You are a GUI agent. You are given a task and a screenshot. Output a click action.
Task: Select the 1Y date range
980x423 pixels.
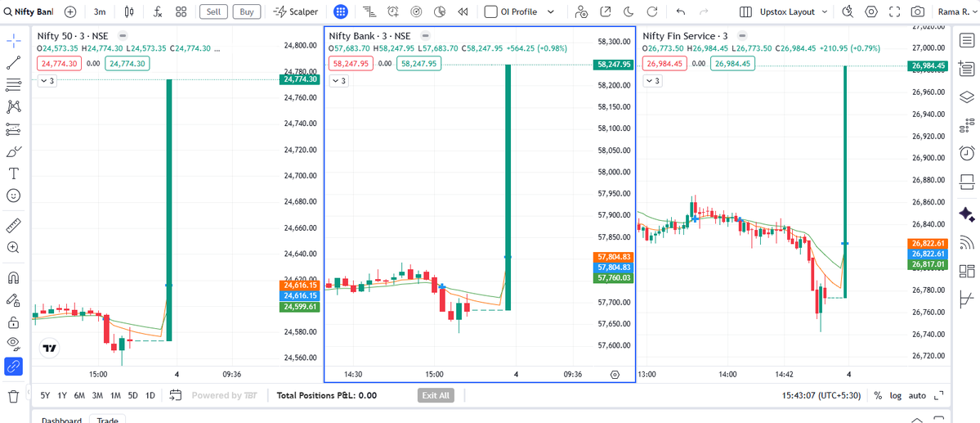click(62, 395)
